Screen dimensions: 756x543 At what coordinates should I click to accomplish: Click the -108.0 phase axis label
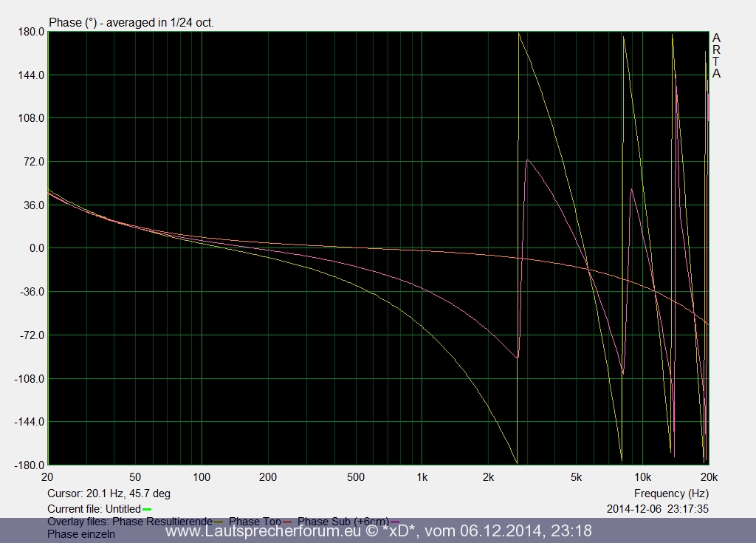[28, 379]
